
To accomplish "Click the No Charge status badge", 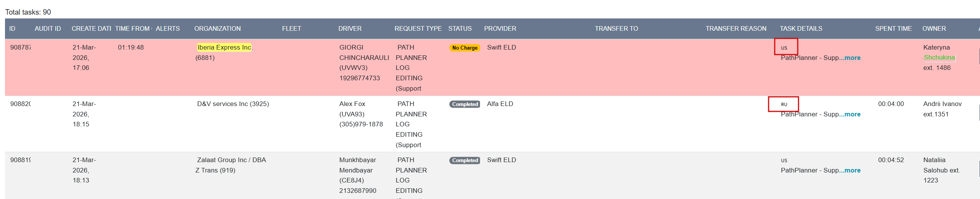I will 464,48.
